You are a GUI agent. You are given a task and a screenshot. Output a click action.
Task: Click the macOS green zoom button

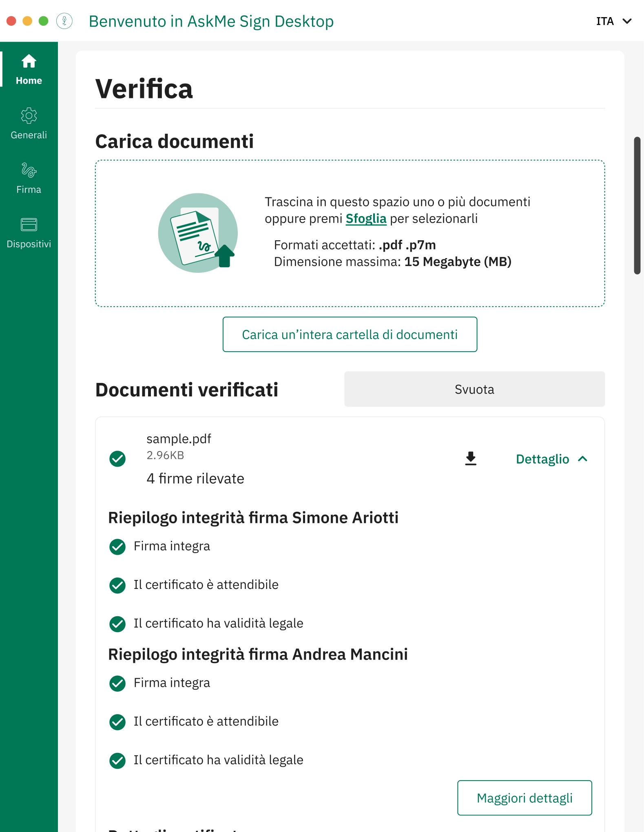[x=43, y=21]
